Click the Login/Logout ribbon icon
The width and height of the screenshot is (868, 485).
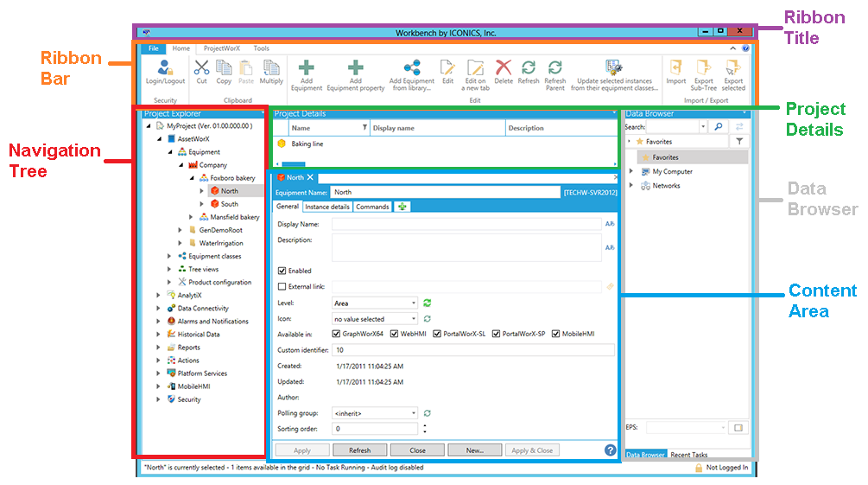[x=165, y=68]
